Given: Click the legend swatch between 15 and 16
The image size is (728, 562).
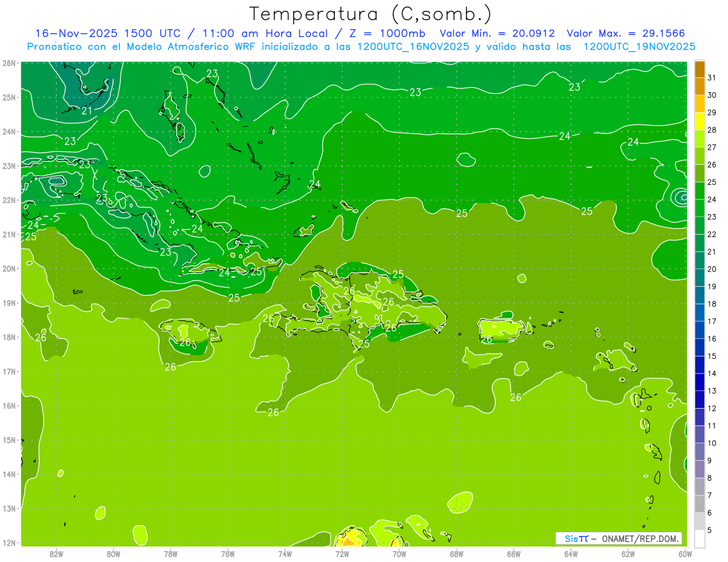Looking at the screenshot, I should (x=699, y=347).
